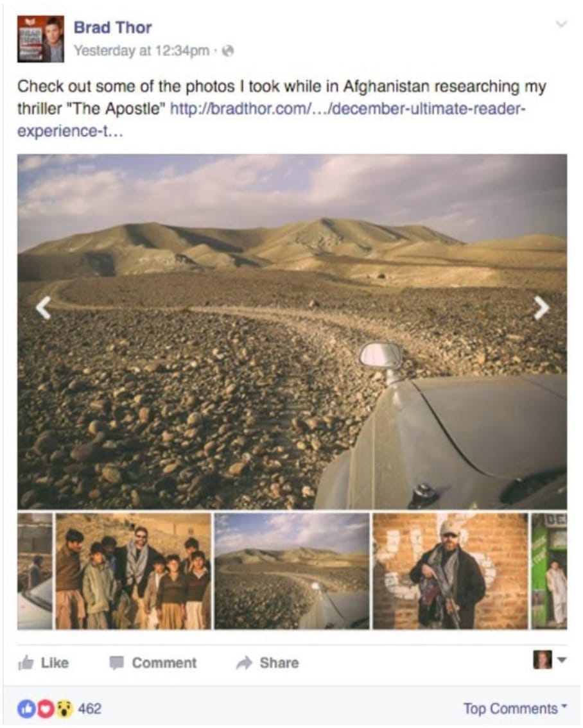Open Brad Thor's profile picture

click(x=40, y=39)
